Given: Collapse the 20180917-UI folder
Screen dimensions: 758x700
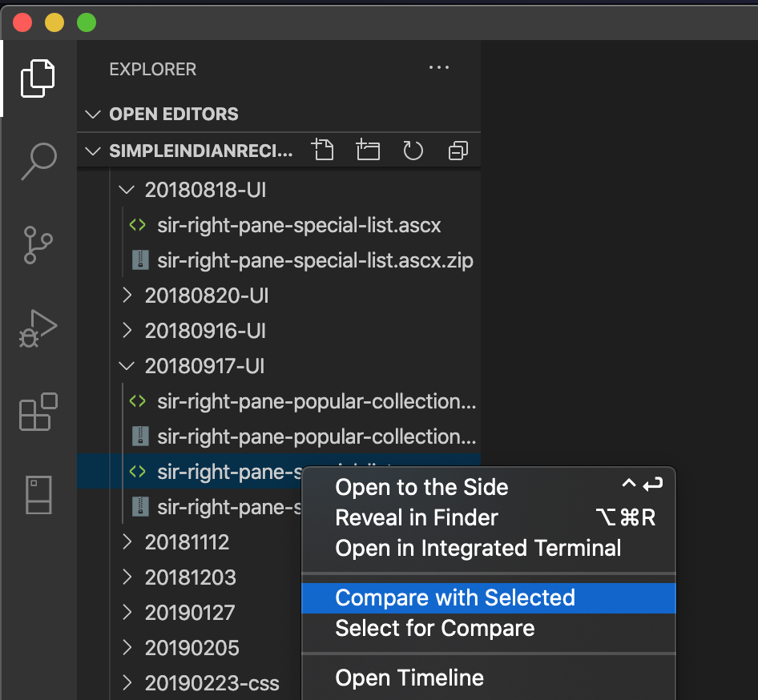Looking at the screenshot, I should [126, 366].
